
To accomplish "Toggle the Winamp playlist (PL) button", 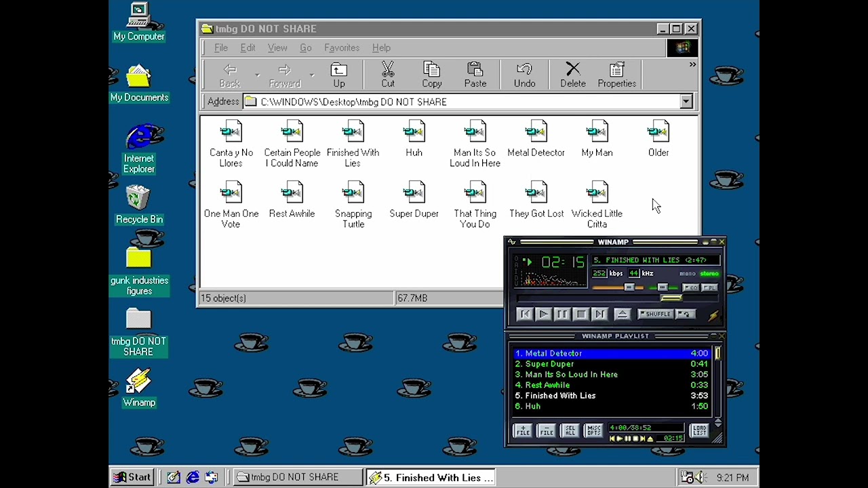I will tap(709, 287).
